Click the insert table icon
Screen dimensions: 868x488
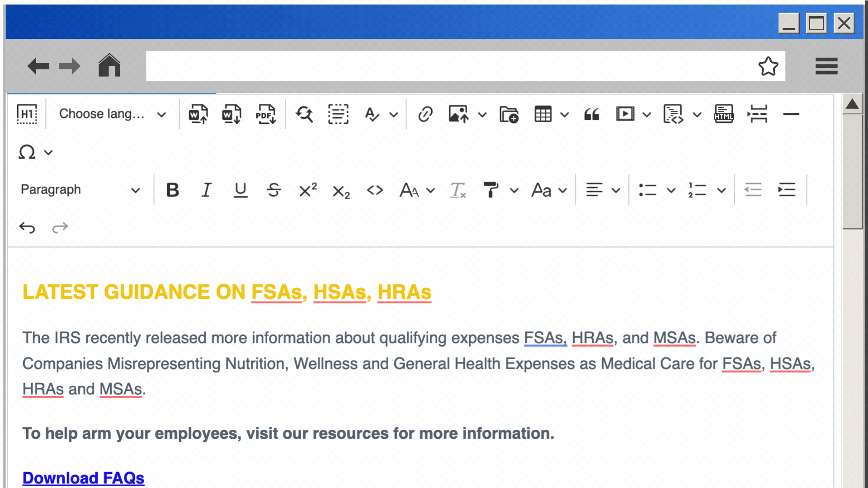pyautogui.click(x=542, y=114)
